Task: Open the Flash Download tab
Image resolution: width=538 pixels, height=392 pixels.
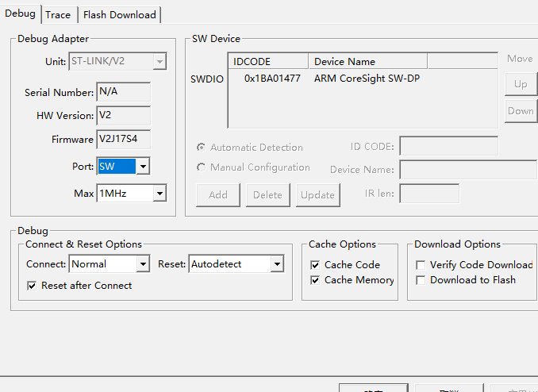Action: [x=119, y=15]
